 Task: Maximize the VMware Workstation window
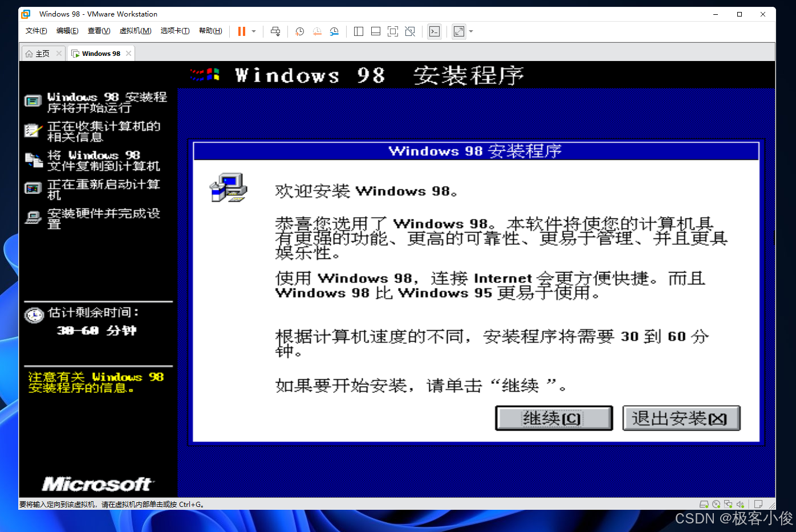(740, 14)
